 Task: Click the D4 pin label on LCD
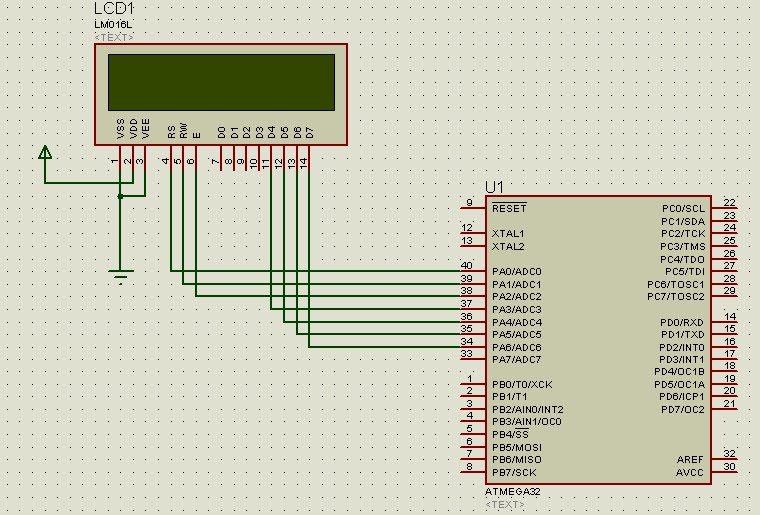pos(271,133)
